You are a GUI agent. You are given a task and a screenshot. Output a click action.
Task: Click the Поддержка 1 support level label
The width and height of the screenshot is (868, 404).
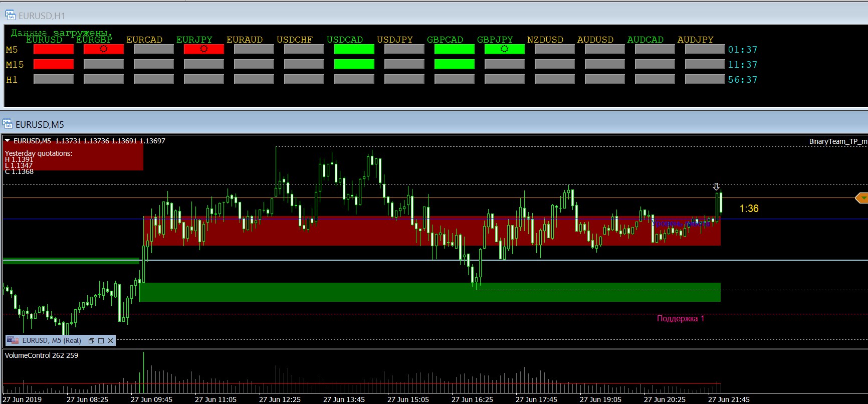(x=680, y=318)
